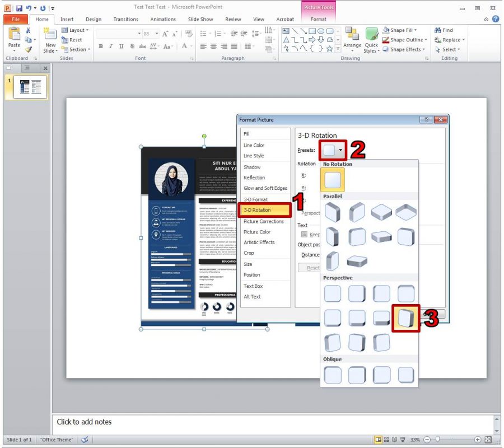Viewport: 504px width, 448px height.
Task: Open the Layout dropdown in Slides group
Action: click(x=75, y=30)
